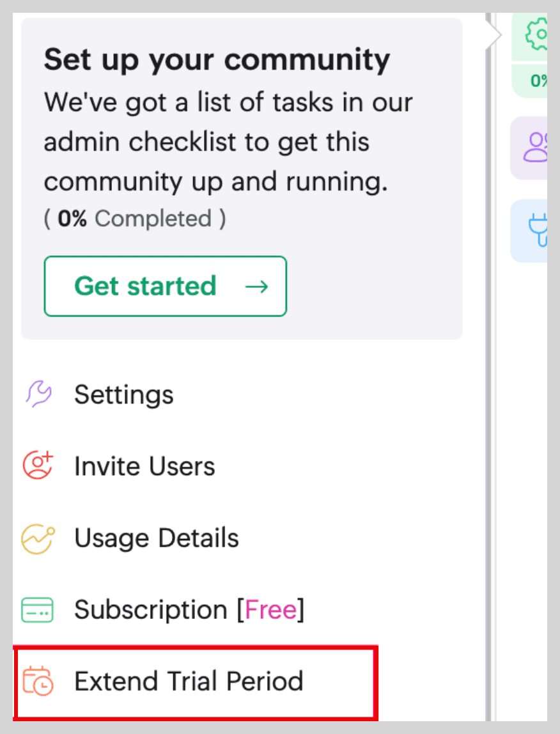Select Extend Trial Period option
The height and width of the screenshot is (734, 560).
(196, 681)
